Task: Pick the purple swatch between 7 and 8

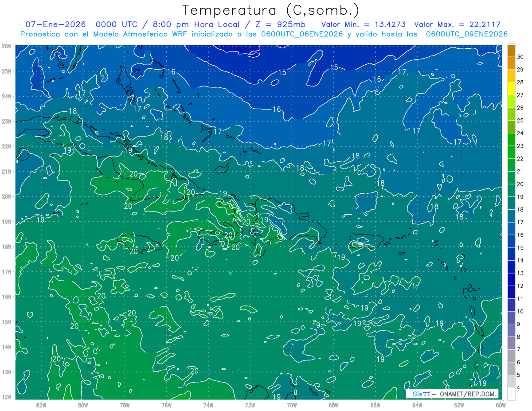Action: coord(511,343)
